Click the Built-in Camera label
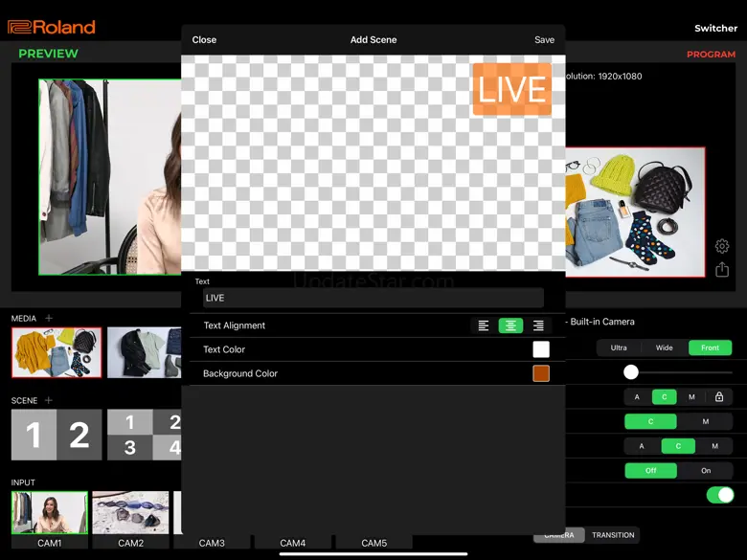The width and height of the screenshot is (747, 560). tap(602, 322)
